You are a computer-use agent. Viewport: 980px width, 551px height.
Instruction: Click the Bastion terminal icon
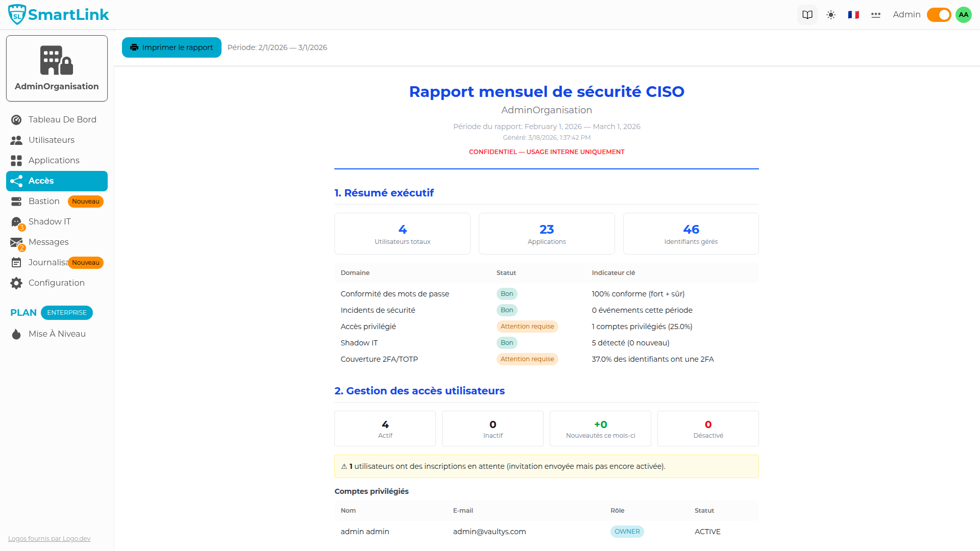(16, 201)
